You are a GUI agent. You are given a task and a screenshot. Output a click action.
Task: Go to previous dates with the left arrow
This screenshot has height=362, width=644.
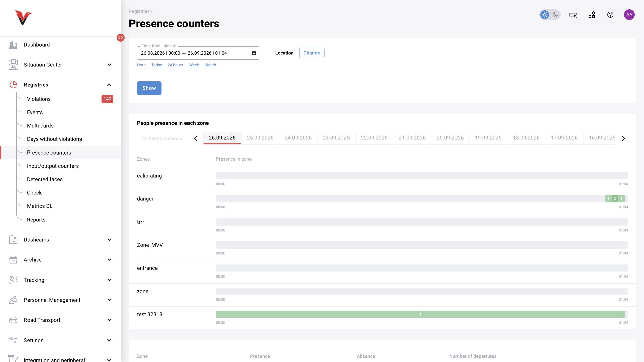pos(196,138)
